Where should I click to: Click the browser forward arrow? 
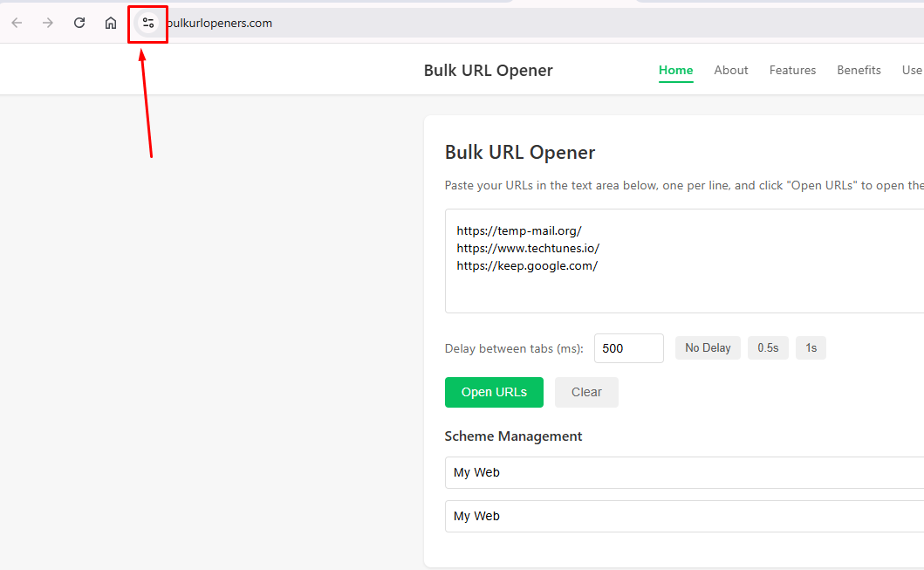(48, 23)
